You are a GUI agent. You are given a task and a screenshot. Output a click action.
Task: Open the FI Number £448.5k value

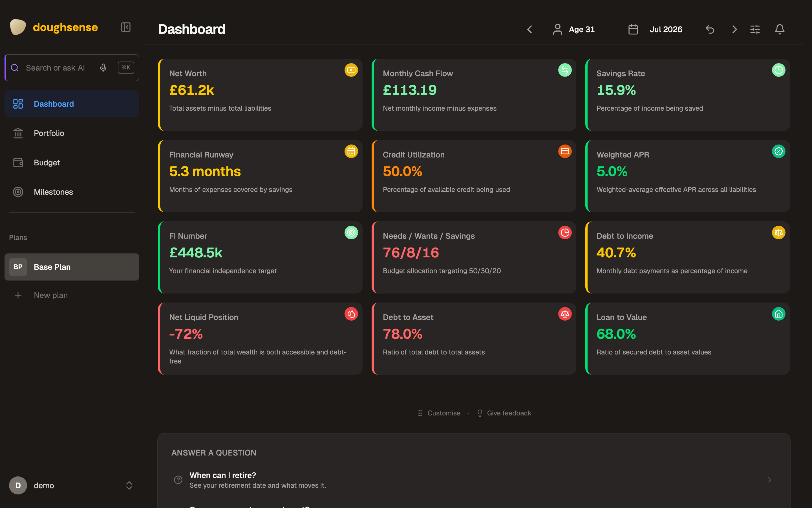196,253
